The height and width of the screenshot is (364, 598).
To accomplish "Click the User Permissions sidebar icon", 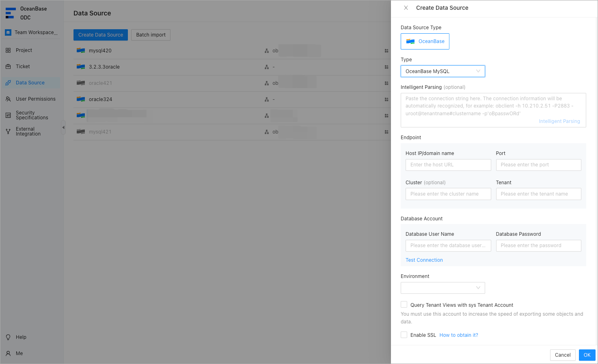I will click(x=8, y=99).
